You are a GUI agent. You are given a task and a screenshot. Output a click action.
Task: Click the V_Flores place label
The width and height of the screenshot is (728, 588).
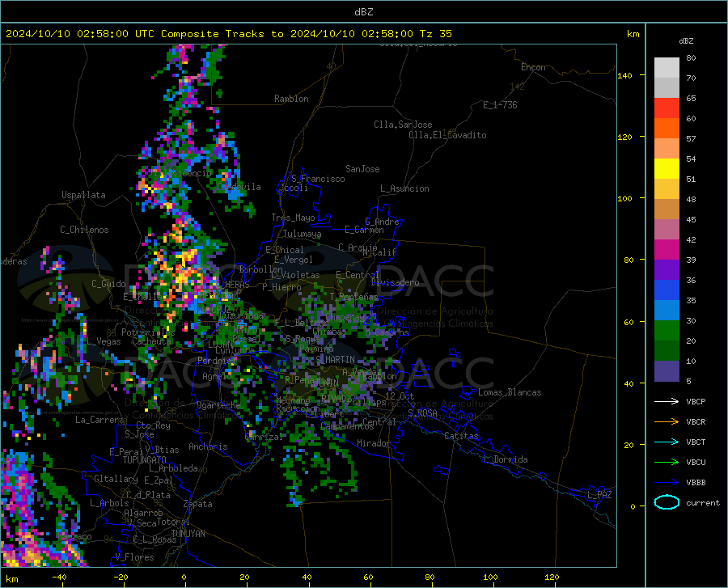coord(134,557)
